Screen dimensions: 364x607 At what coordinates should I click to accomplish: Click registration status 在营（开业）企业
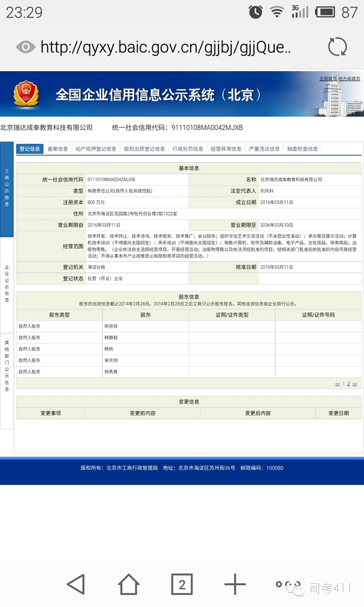(105, 279)
